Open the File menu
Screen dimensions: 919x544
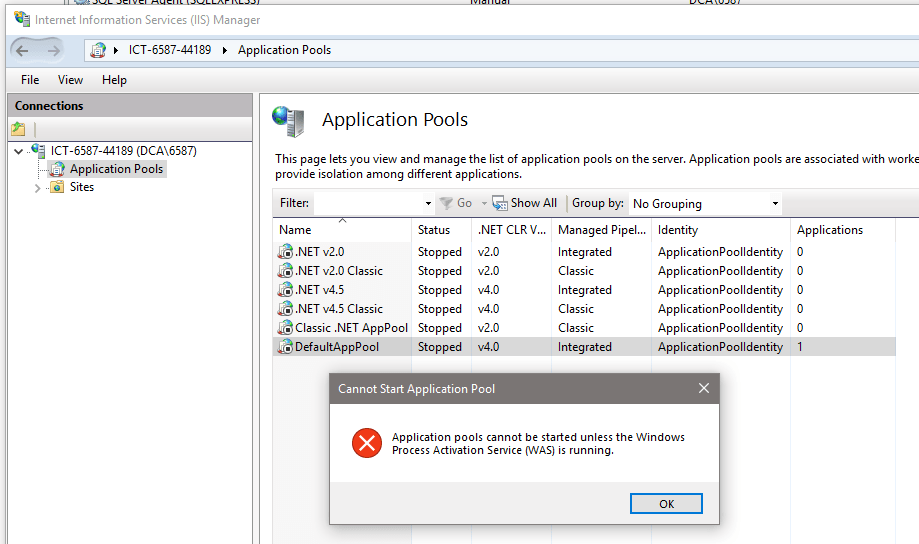pos(30,80)
